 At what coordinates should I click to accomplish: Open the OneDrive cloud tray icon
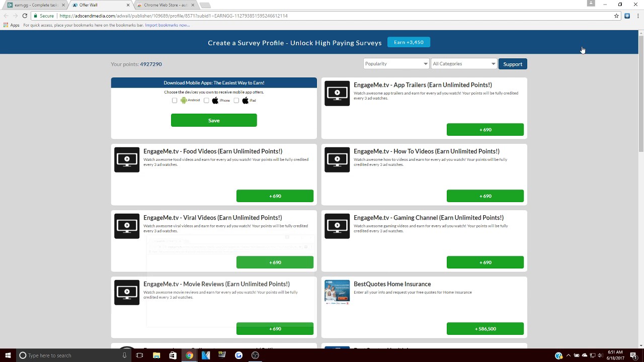pos(585,355)
